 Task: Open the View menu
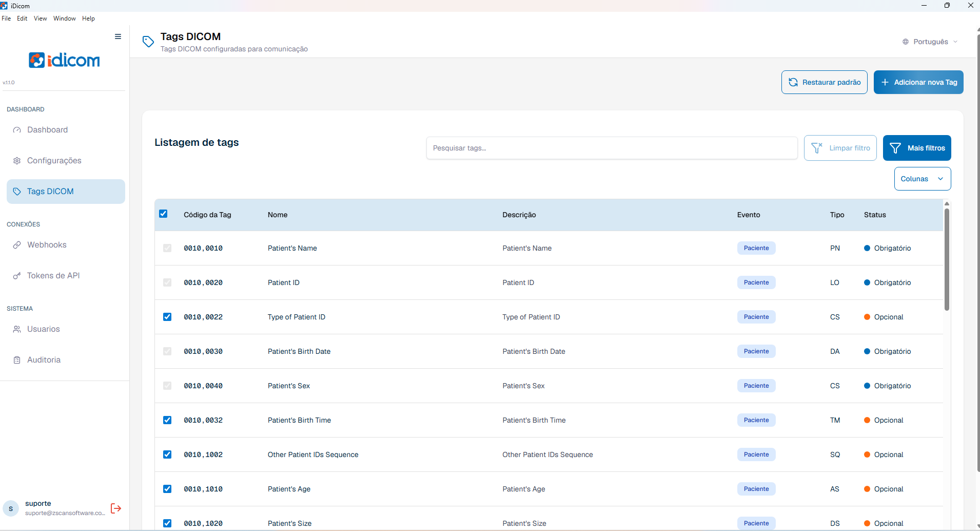click(x=41, y=18)
